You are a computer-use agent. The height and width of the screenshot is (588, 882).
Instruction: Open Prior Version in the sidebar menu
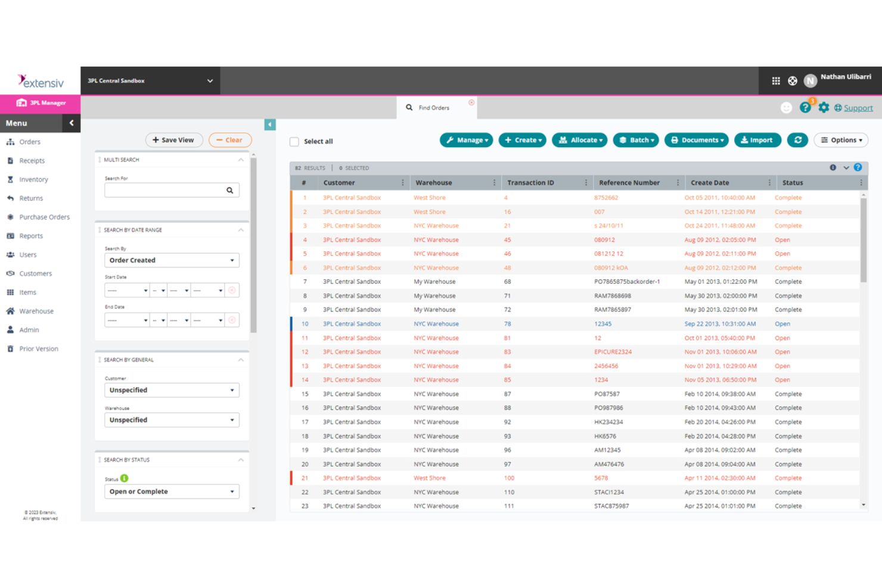[39, 349]
